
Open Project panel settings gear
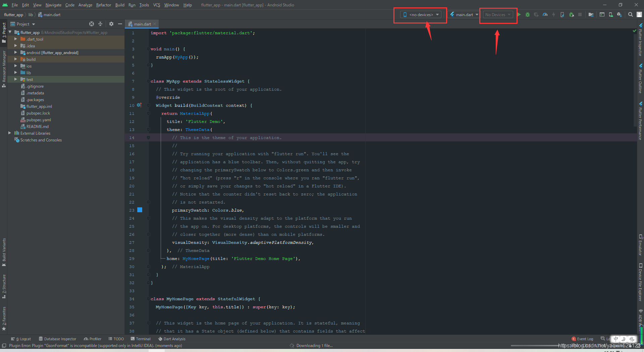pos(111,24)
